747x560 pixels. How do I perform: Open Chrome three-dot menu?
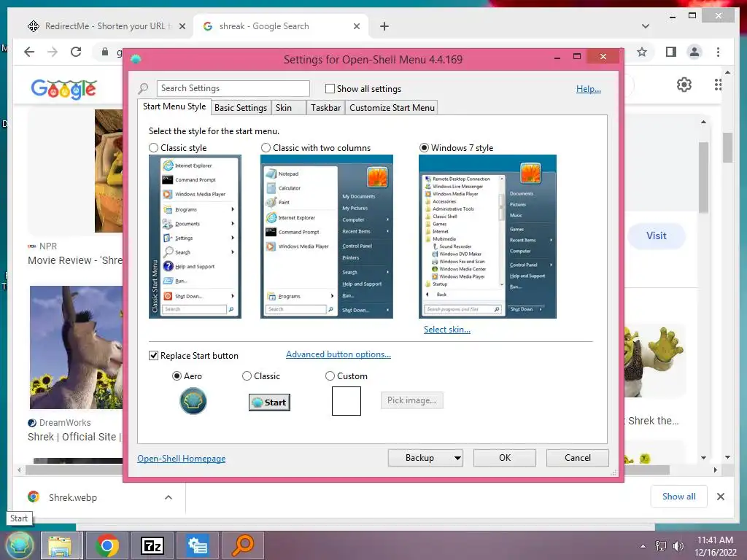(x=718, y=52)
